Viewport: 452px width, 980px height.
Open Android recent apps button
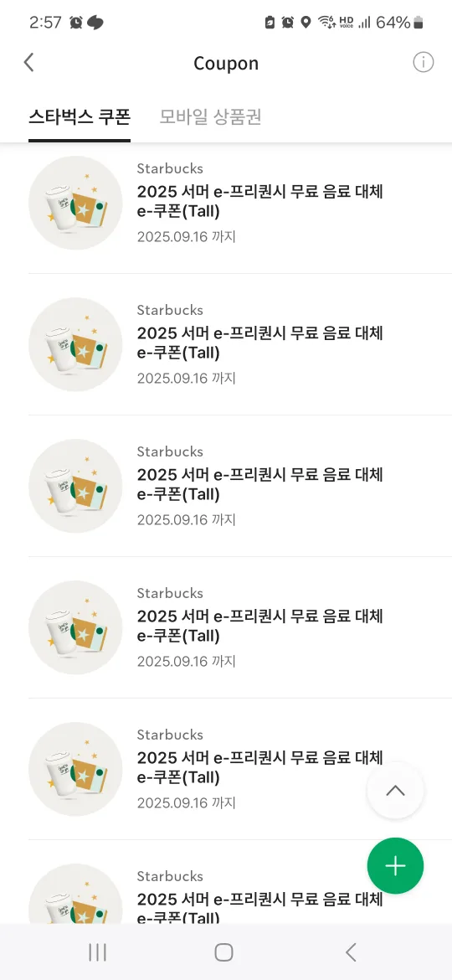point(97,952)
